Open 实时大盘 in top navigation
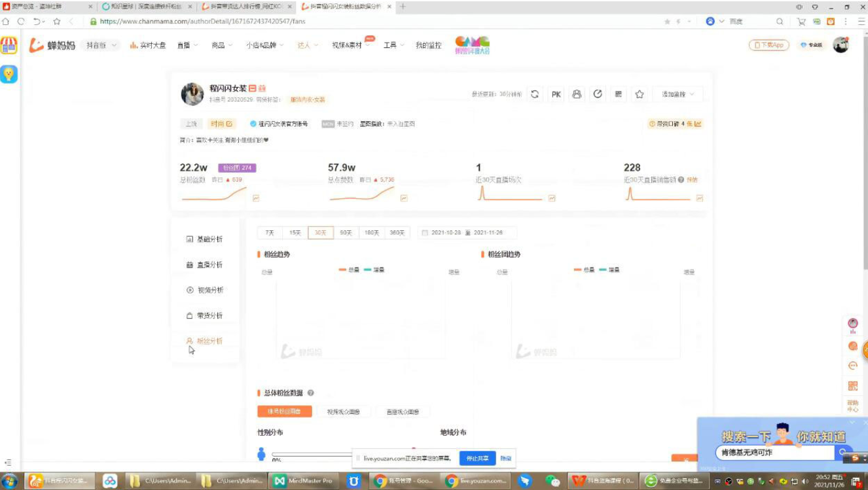868x490 pixels. pos(148,45)
